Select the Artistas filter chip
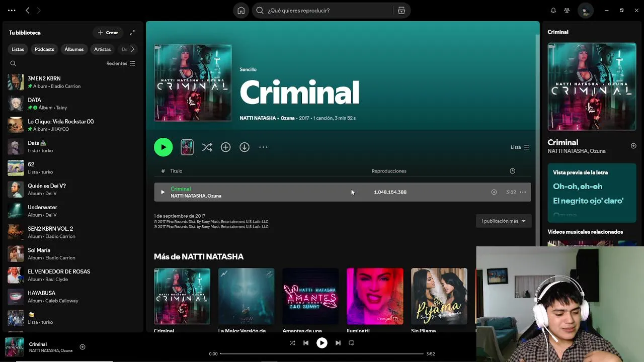The width and height of the screenshot is (644, 362). point(102,49)
